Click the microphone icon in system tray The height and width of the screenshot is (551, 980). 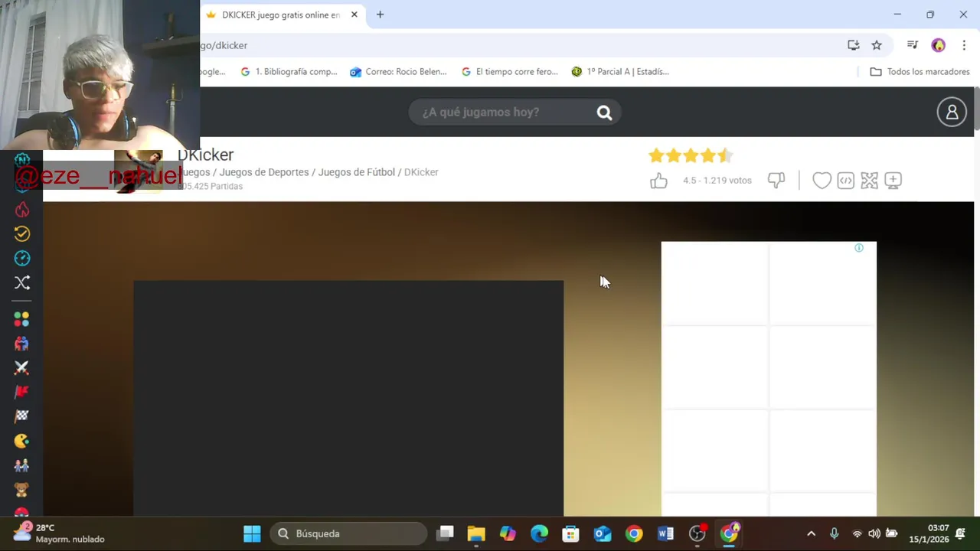(835, 533)
